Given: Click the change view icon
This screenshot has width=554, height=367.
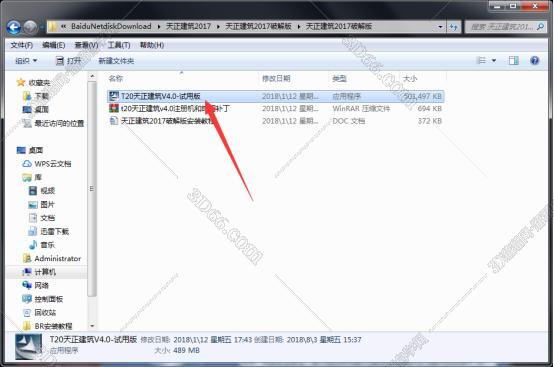Looking at the screenshot, I should 481,61.
